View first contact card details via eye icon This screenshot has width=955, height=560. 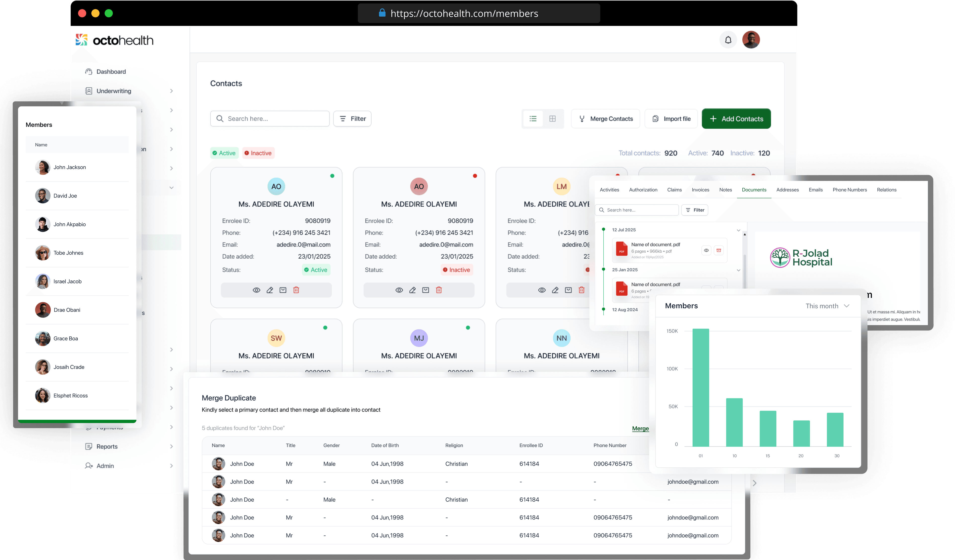pyautogui.click(x=257, y=290)
